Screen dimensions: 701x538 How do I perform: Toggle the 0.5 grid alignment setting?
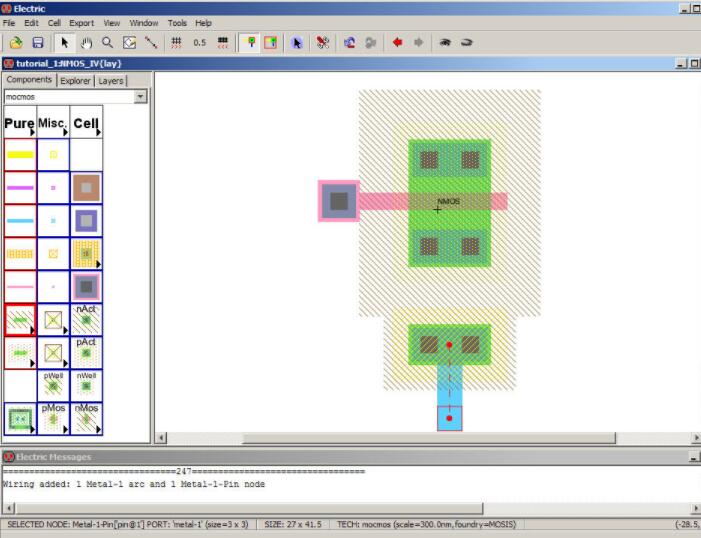tap(199, 43)
